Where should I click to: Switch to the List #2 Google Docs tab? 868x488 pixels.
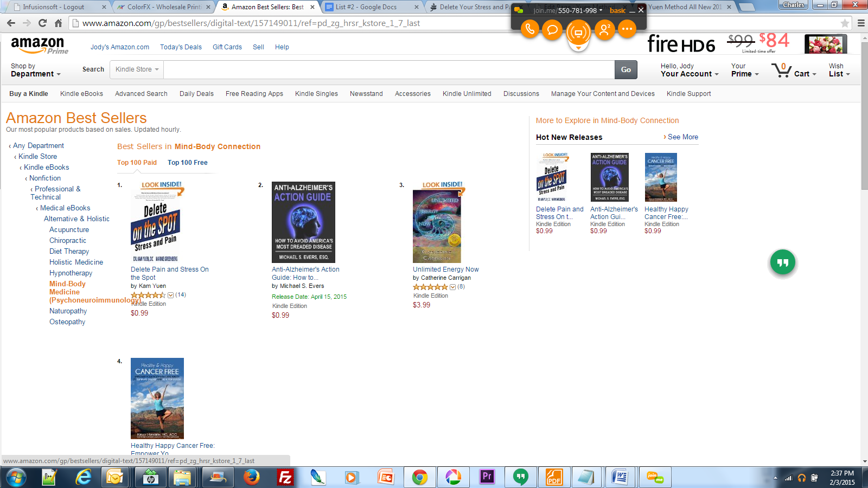pyautogui.click(x=372, y=7)
